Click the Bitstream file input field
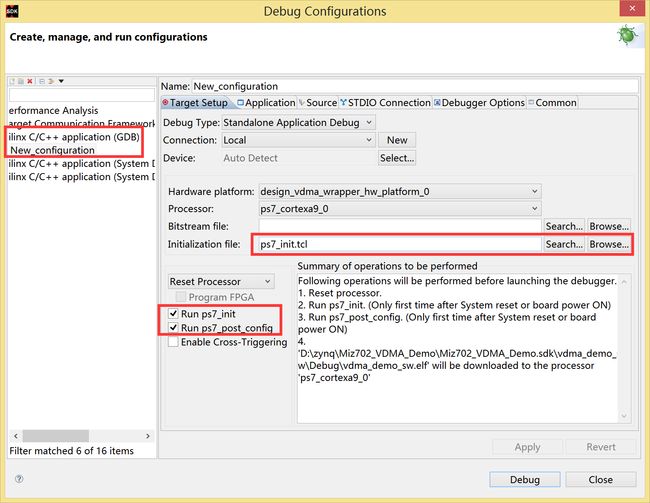The height and width of the screenshot is (503, 650). tap(400, 226)
